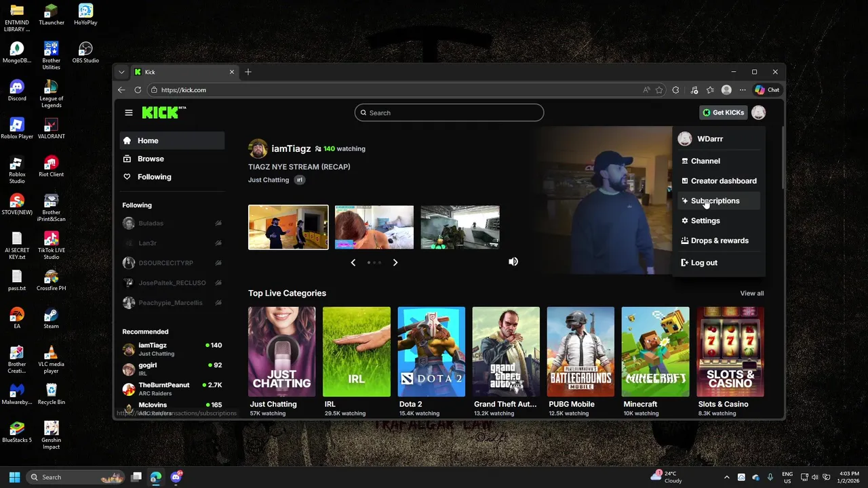This screenshot has height=488, width=868.
Task: Open TheBurntPeanut recommended channel
Action: [x=172, y=389]
